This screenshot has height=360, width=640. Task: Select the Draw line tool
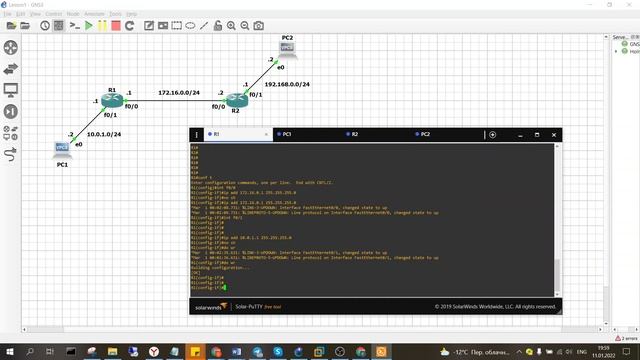(204, 26)
